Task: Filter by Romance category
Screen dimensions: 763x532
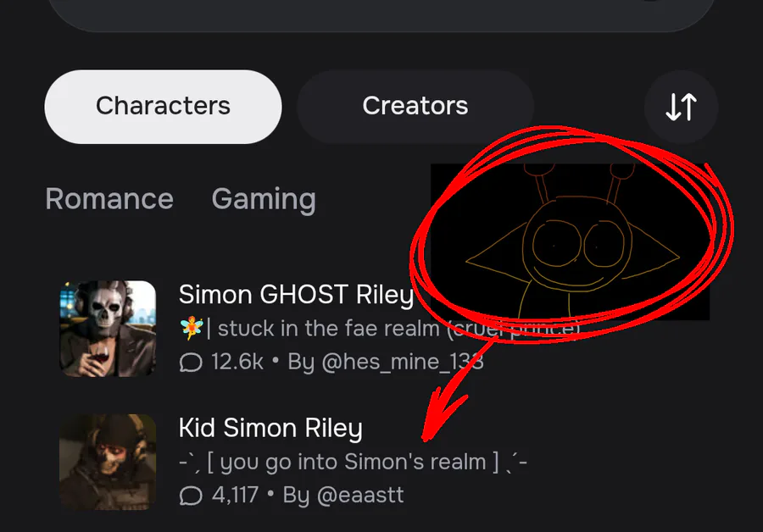Action: (x=109, y=199)
